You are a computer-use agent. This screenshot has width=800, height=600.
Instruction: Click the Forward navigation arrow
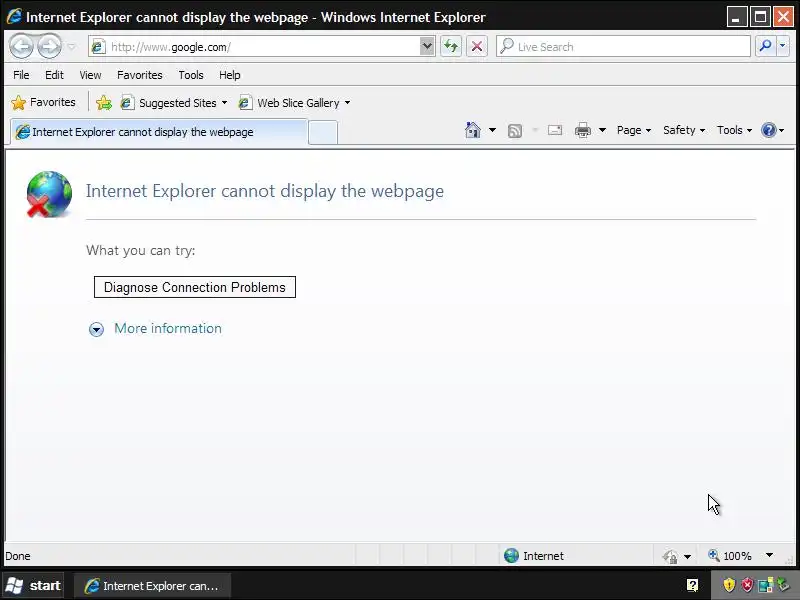click(49, 47)
